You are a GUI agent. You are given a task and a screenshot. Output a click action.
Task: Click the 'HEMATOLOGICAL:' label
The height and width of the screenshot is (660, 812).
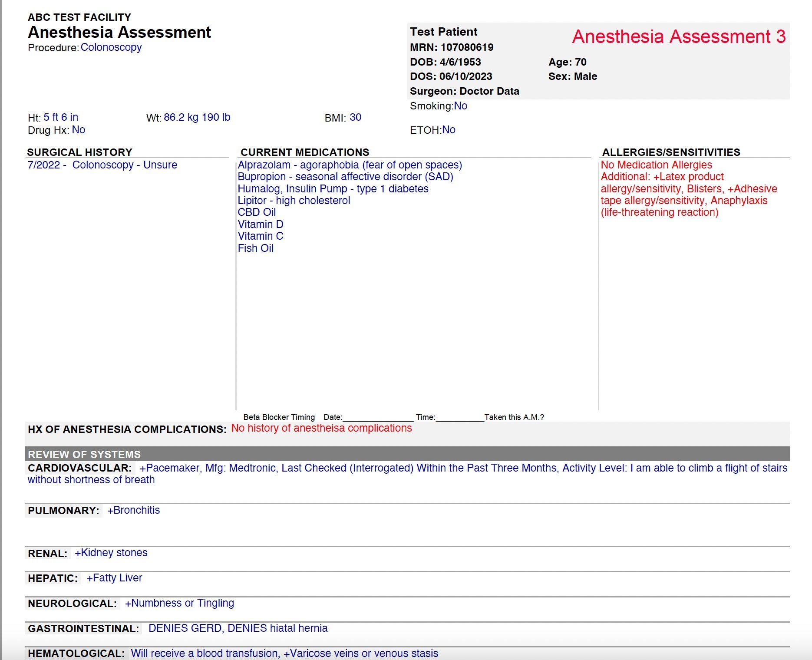coord(76,653)
